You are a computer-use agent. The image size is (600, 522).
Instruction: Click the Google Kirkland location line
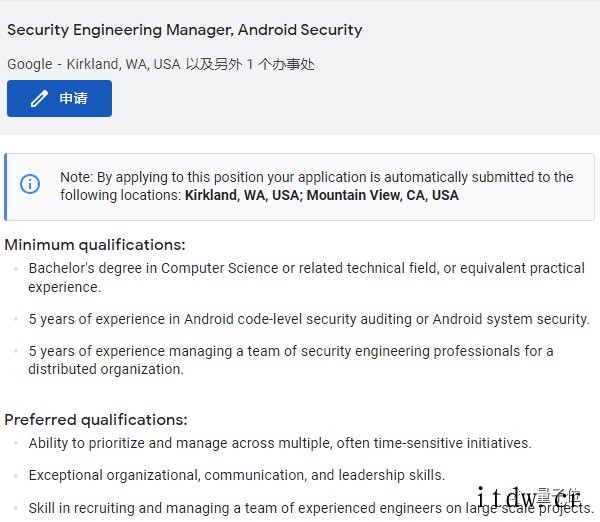(161, 64)
